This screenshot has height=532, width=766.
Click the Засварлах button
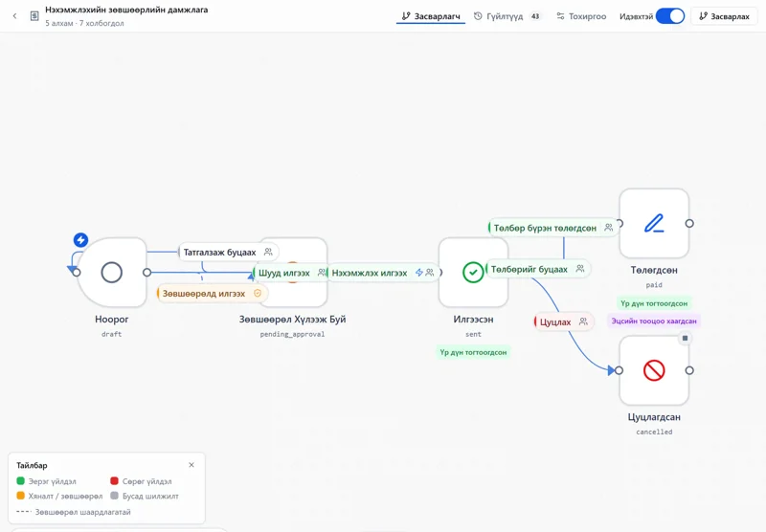[724, 16]
